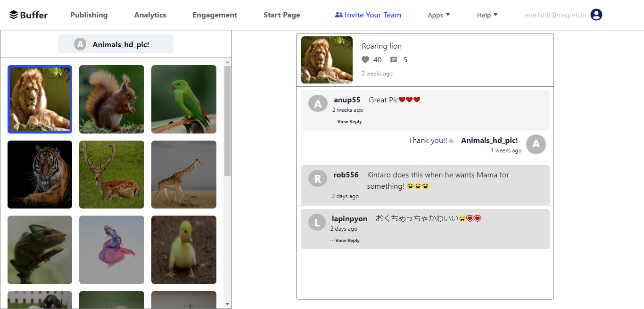Viewport: 644px width, 309px height.
Task: Go to Start Page
Action: point(282,15)
